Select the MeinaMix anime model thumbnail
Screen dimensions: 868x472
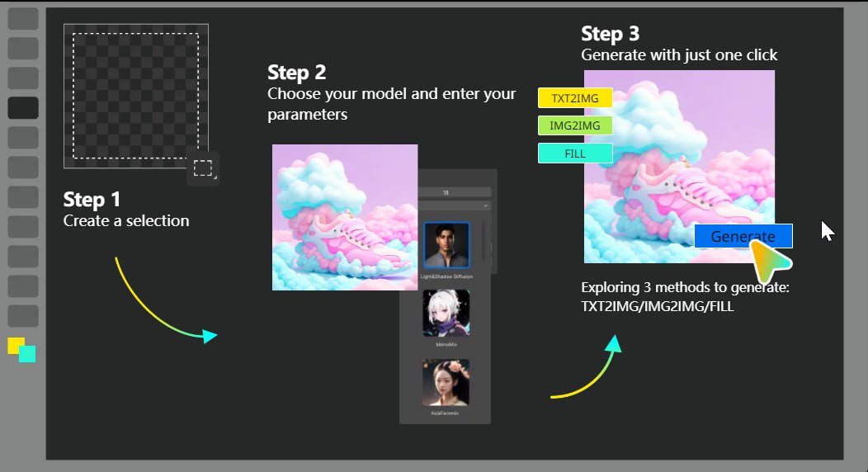pyautogui.click(x=446, y=313)
